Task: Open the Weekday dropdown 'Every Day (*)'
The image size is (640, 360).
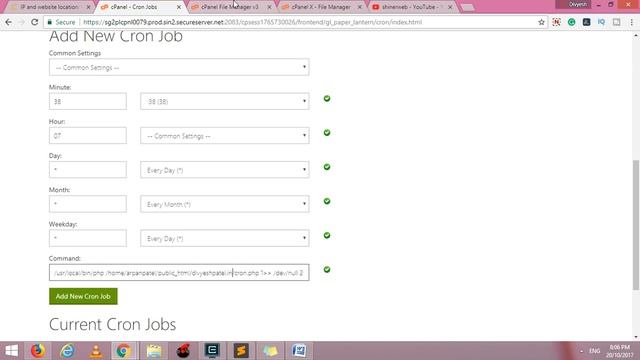Action: [x=224, y=238]
